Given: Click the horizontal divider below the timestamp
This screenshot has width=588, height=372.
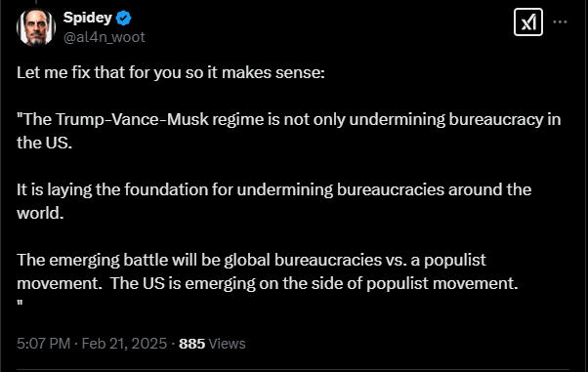Looking at the screenshot, I should [292, 370].
